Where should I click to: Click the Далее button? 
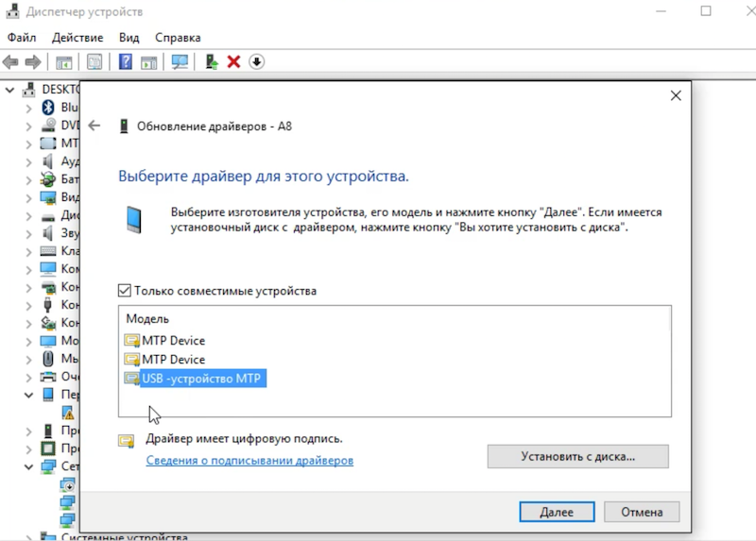(557, 512)
